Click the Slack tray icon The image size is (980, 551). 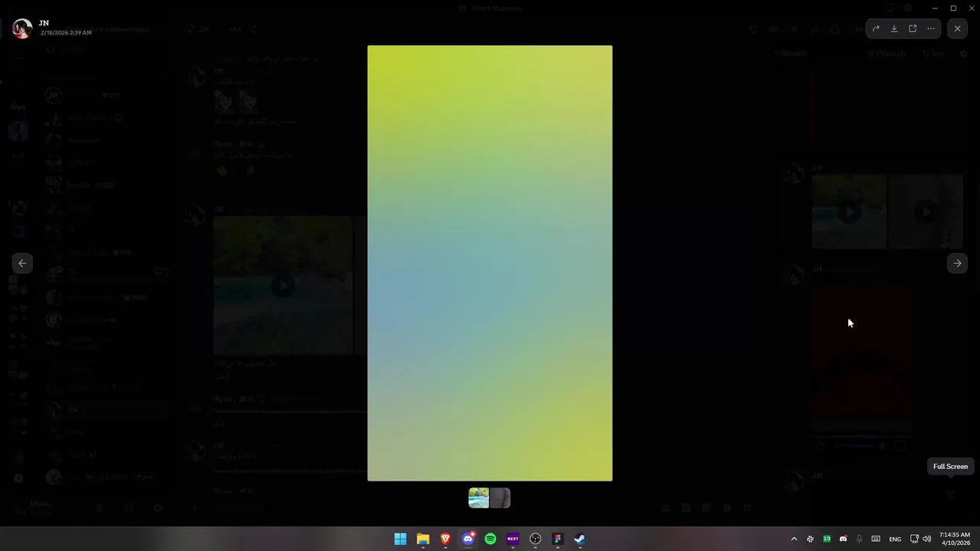(810, 539)
